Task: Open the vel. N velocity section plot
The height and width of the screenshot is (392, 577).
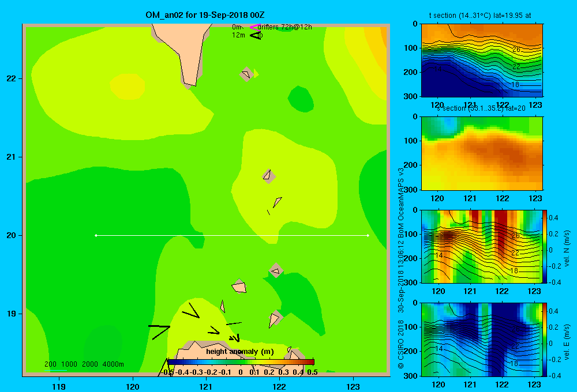Action: [x=482, y=246]
